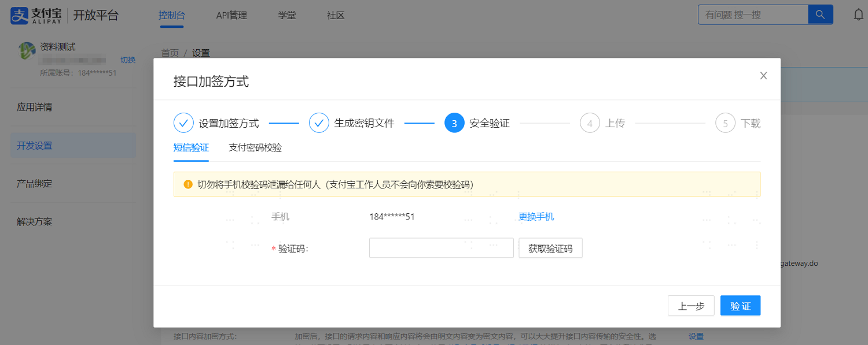Viewport: 868px width, 345px height.
Task: Click the 所属账号 text in the sidebar
Action: [78, 73]
